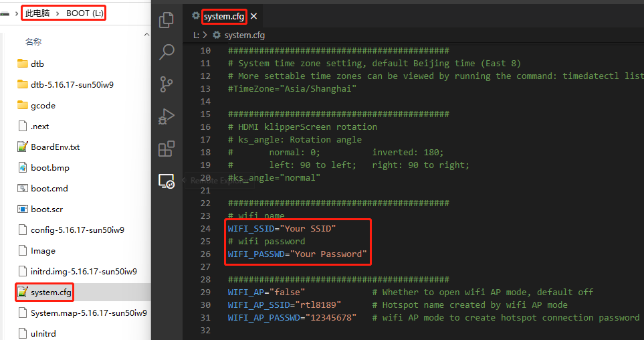This screenshot has width=644, height=340.
Task: Open the Search icon in activity bar
Action: [167, 52]
